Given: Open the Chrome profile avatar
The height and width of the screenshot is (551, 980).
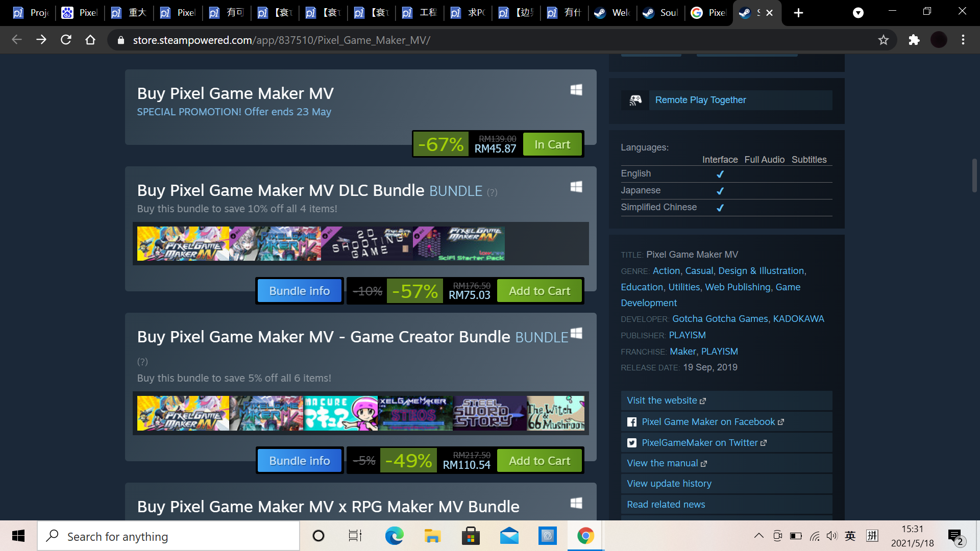Looking at the screenshot, I should pyautogui.click(x=939, y=40).
